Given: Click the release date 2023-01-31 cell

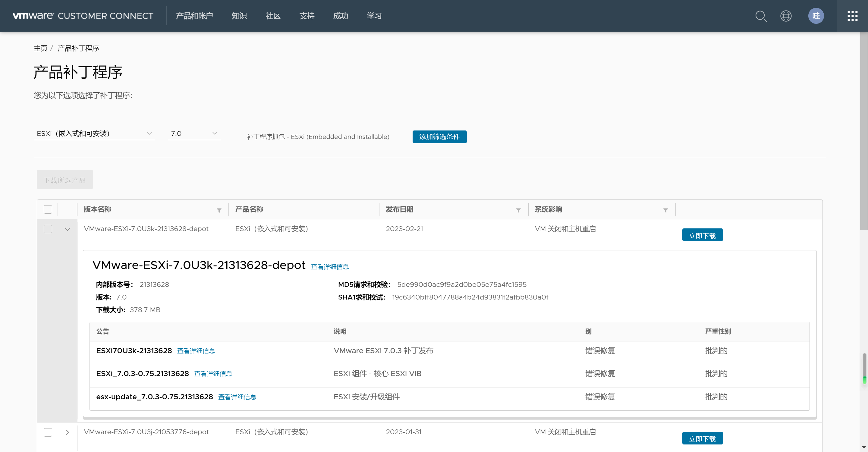Looking at the screenshot, I should pos(403,432).
